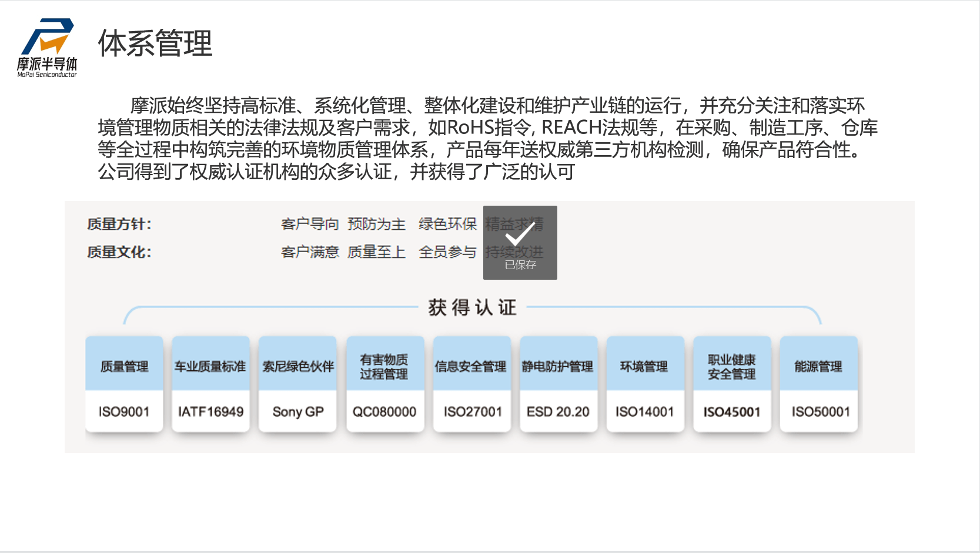Click the bold ISO45001 certification label
980x553 pixels.
[x=731, y=411]
